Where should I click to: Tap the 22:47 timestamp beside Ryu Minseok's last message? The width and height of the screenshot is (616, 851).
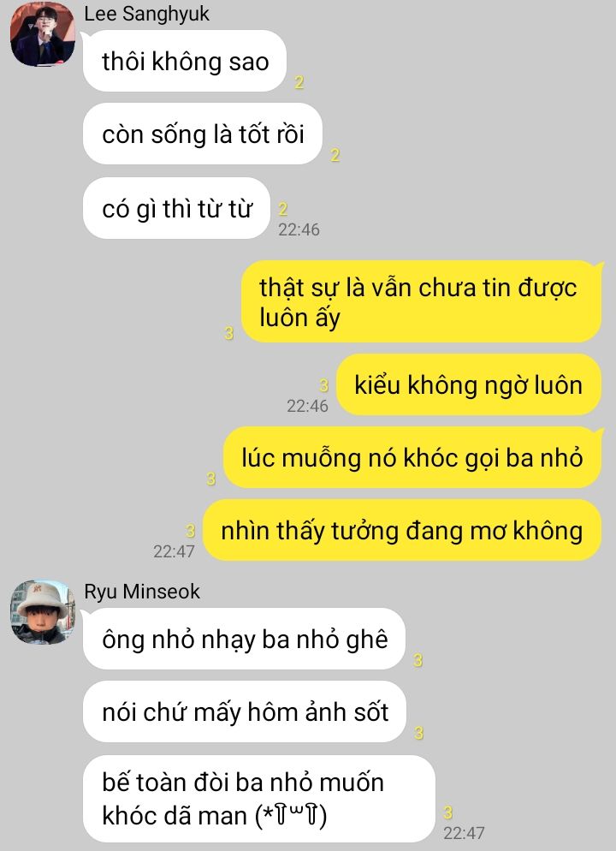pos(464,832)
